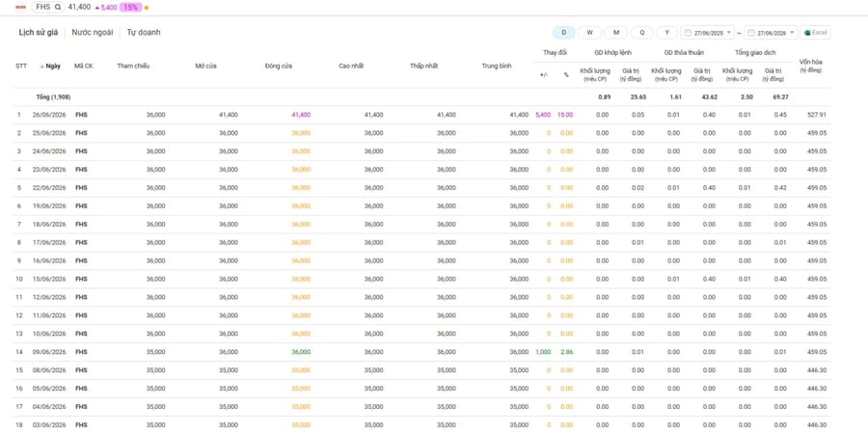The height and width of the screenshot is (434, 868).
Task: Open the start date calendar icon
Action: (x=688, y=33)
